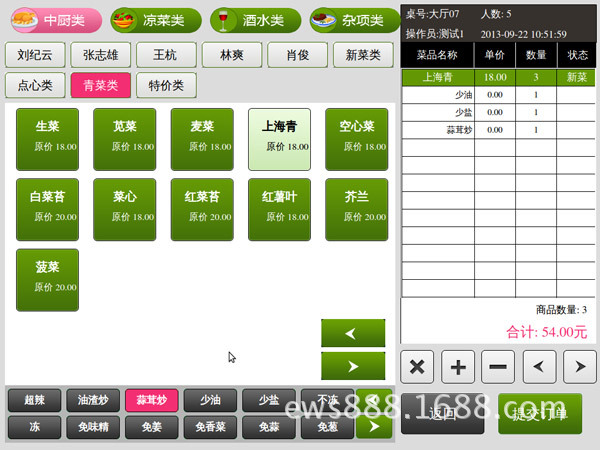Add 菜心 dish to order
This screenshot has height=450, width=600.
[x=125, y=210]
